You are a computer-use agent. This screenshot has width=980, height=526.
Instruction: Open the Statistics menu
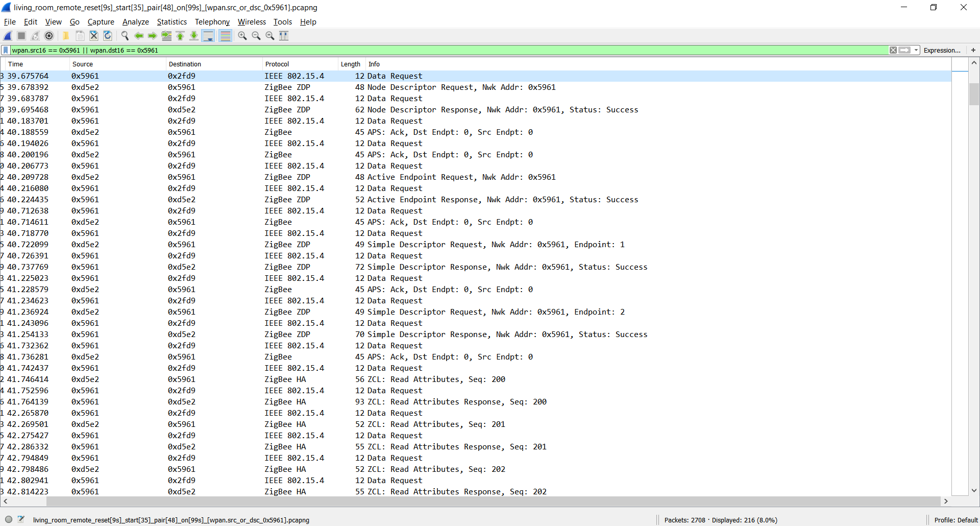pos(171,22)
